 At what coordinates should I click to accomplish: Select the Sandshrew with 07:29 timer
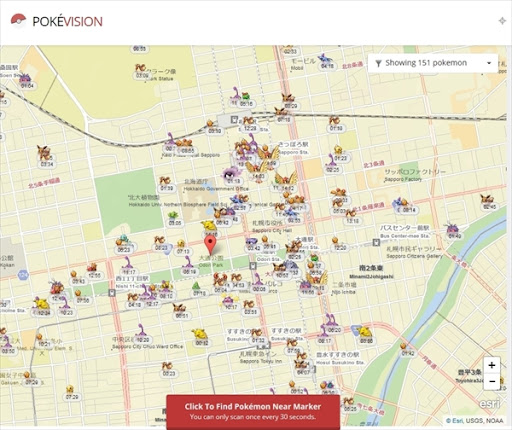(71, 393)
